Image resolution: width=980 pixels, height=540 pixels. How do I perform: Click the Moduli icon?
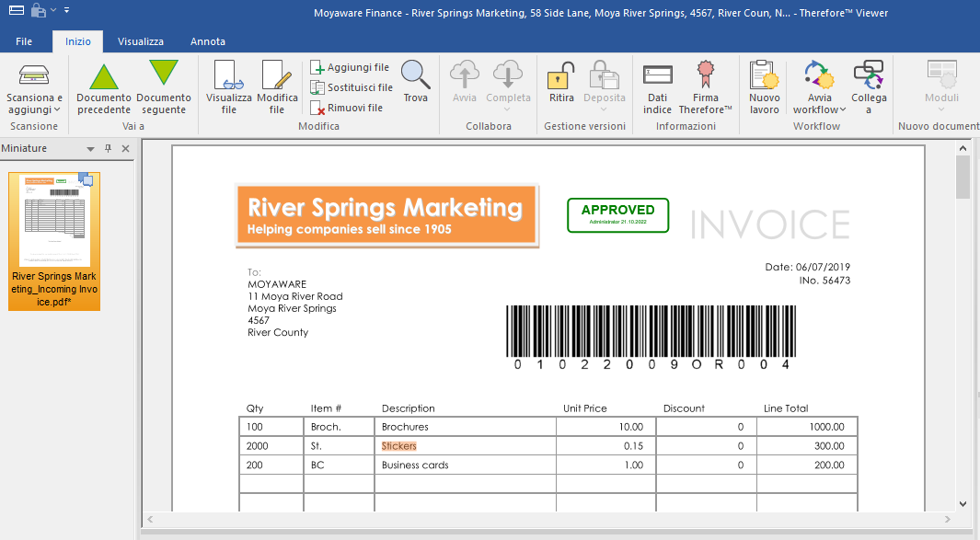[x=942, y=75]
